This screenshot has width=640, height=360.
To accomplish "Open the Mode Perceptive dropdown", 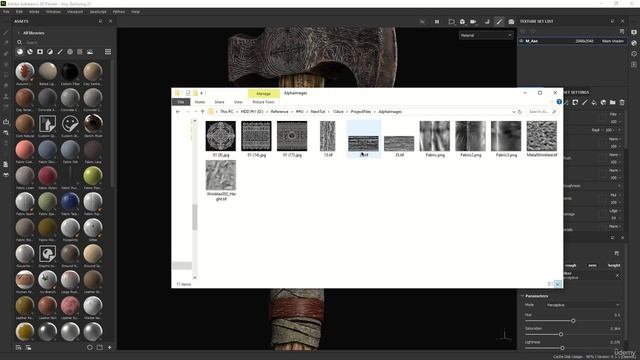I will point(582,305).
